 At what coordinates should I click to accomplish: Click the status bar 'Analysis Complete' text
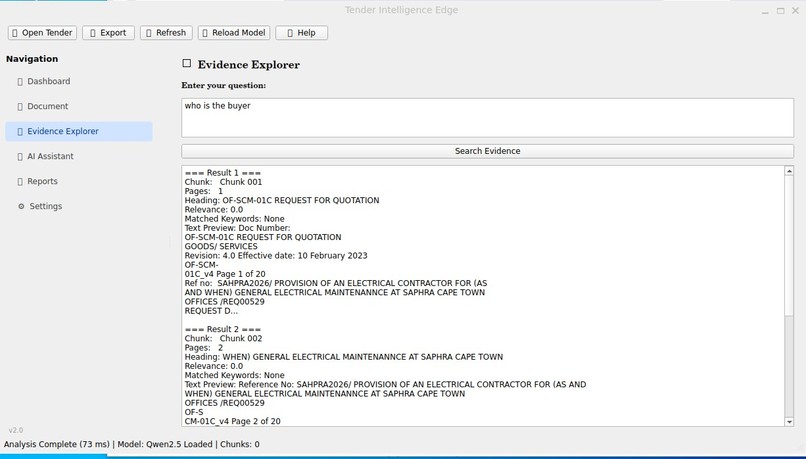pyautogui.click(x=57, y=444)
